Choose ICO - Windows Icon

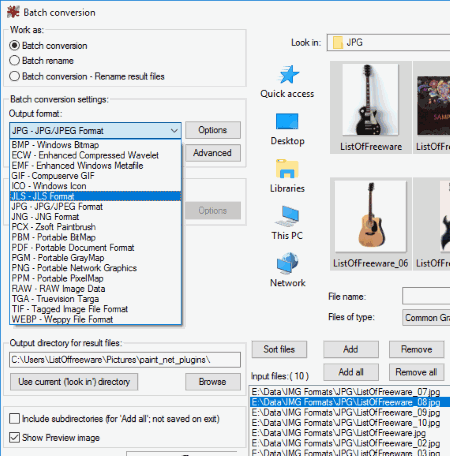pyautogui.click(x=95, y=186)
